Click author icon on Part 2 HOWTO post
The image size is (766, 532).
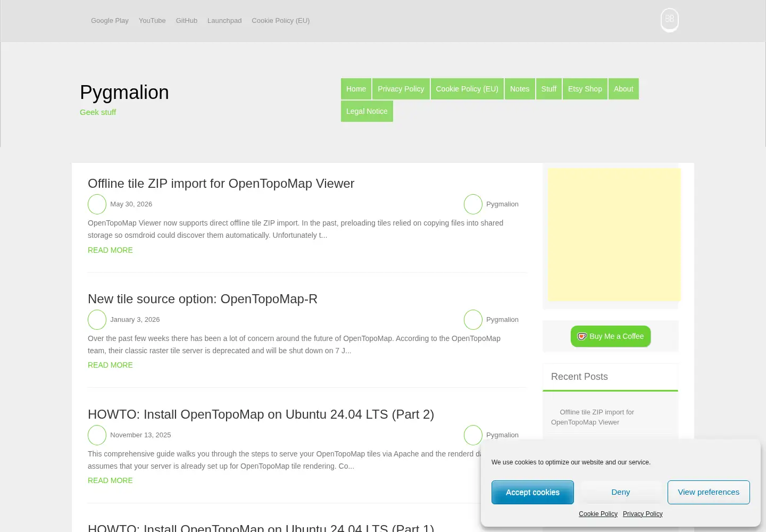(x=473, y=435)
